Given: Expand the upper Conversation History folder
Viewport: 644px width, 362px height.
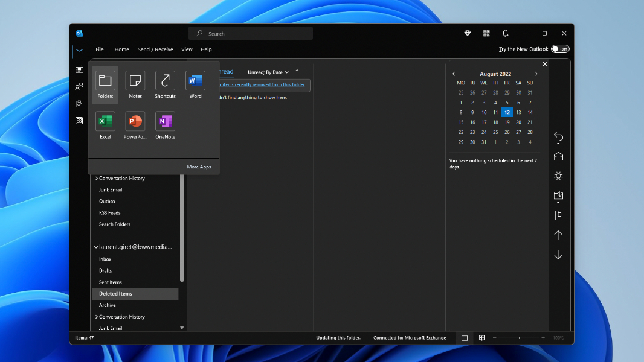Looking at the screenshot, I should (x=97, y=179).
